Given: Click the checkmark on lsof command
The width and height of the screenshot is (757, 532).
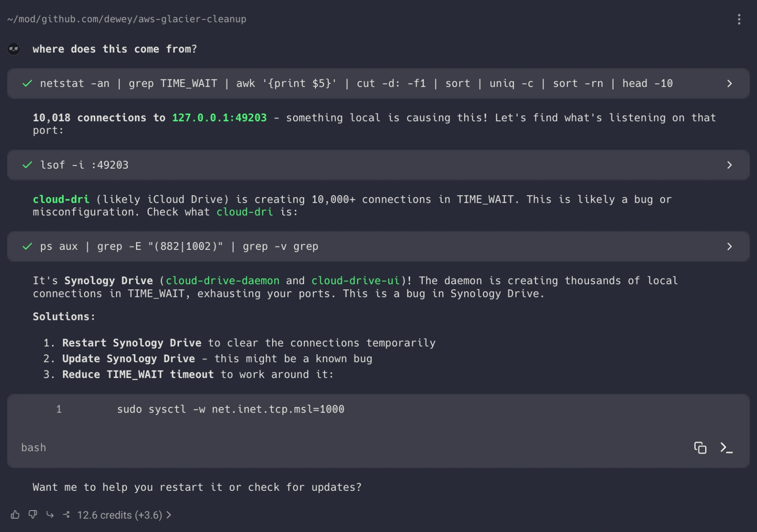Looking at the screenshot, I should (27, 165).
